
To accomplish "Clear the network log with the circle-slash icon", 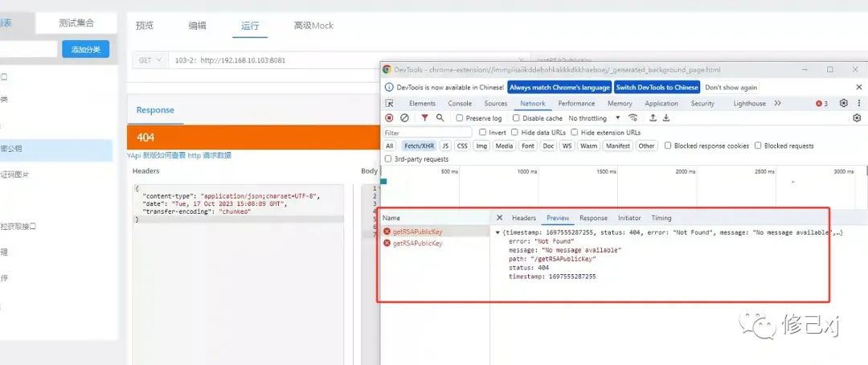I will (404, 118).
